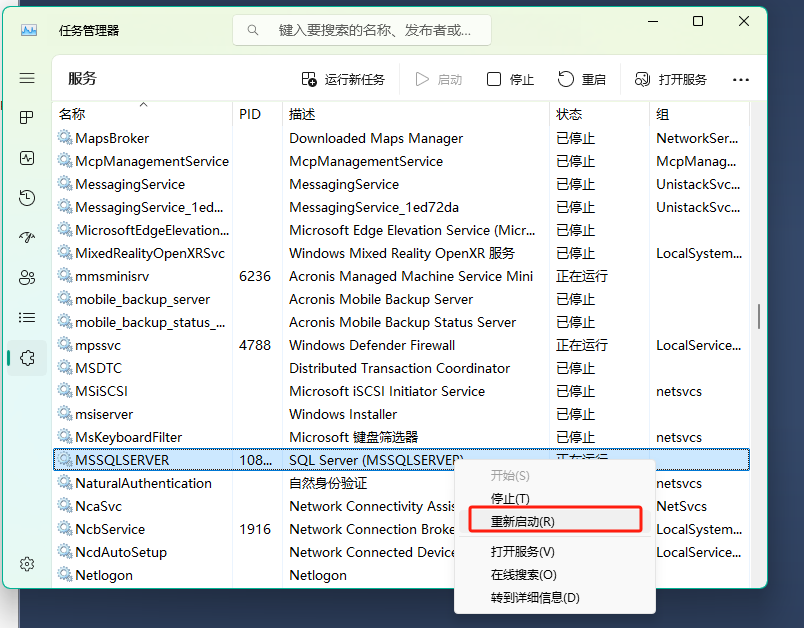
Task: Select the Users page icon
Action: pos(26,277)
